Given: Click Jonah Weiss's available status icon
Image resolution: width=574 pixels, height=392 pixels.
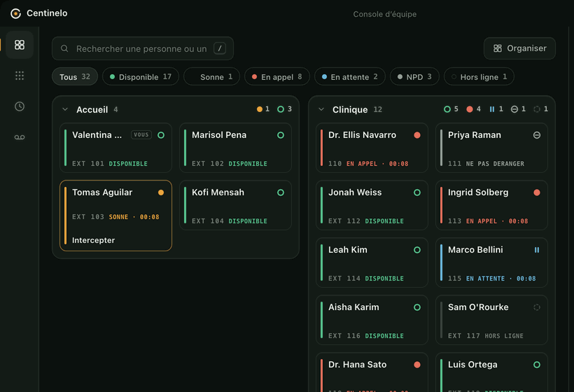Looking at the screenshot, I should tap(417, 192).
